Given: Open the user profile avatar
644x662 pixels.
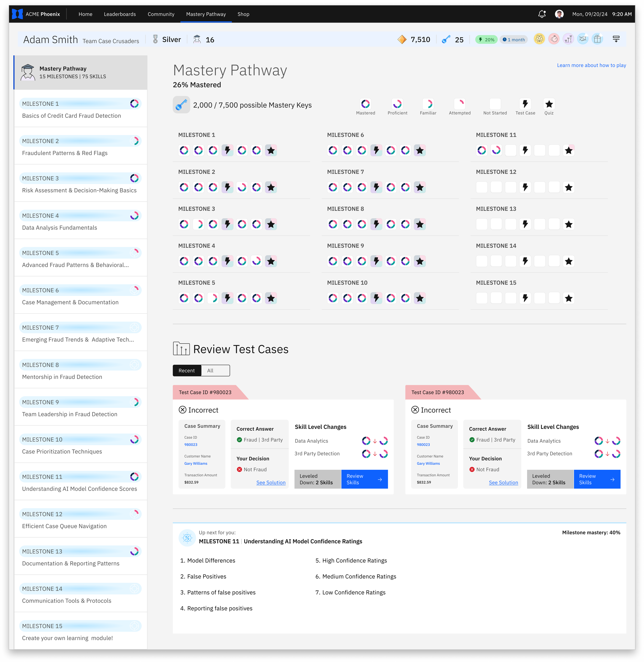Looking at the screenshot, I should (559, 14).
